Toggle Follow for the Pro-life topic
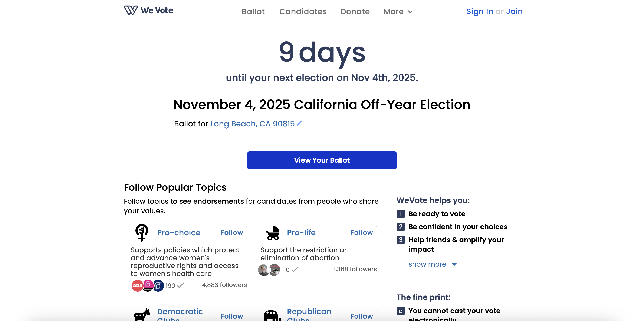 coord(361,232)
